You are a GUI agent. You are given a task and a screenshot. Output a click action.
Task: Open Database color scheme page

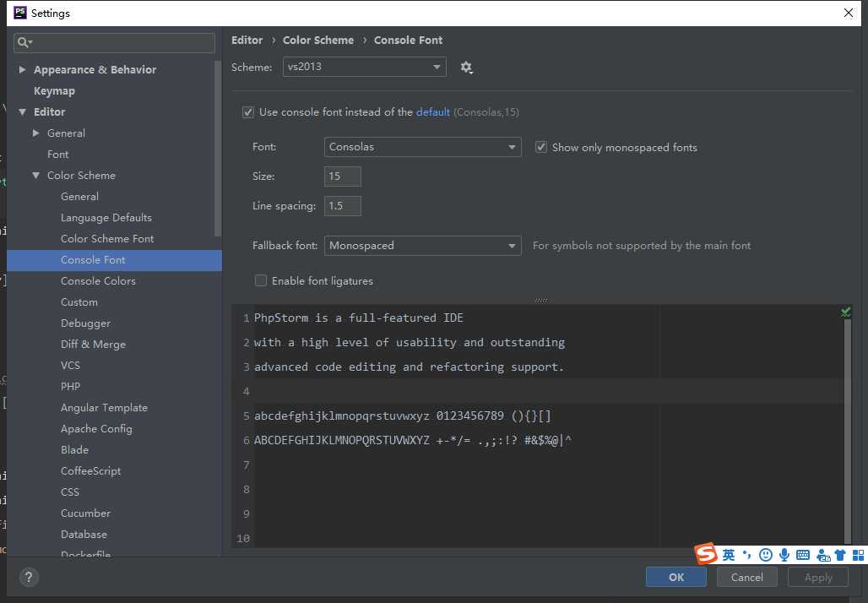pos(84,535)
